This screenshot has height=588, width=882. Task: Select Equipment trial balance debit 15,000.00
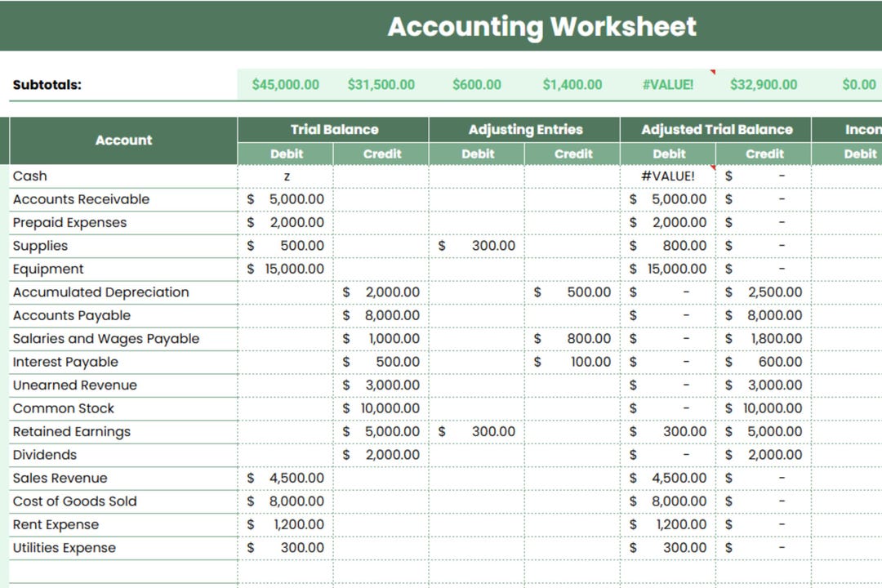pyautogui.click(x=286, y=269)
